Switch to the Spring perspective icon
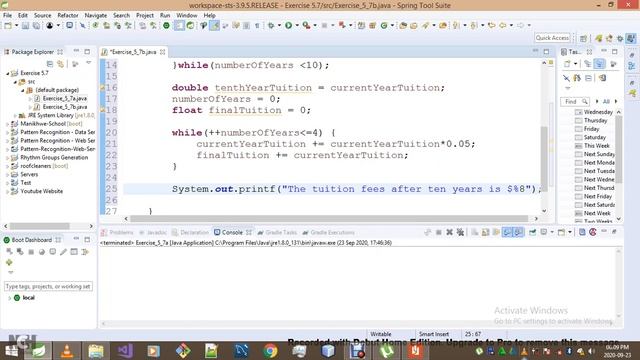Viewport: 640px width, 360px height. pyautogui.click(x=599, y=38)
